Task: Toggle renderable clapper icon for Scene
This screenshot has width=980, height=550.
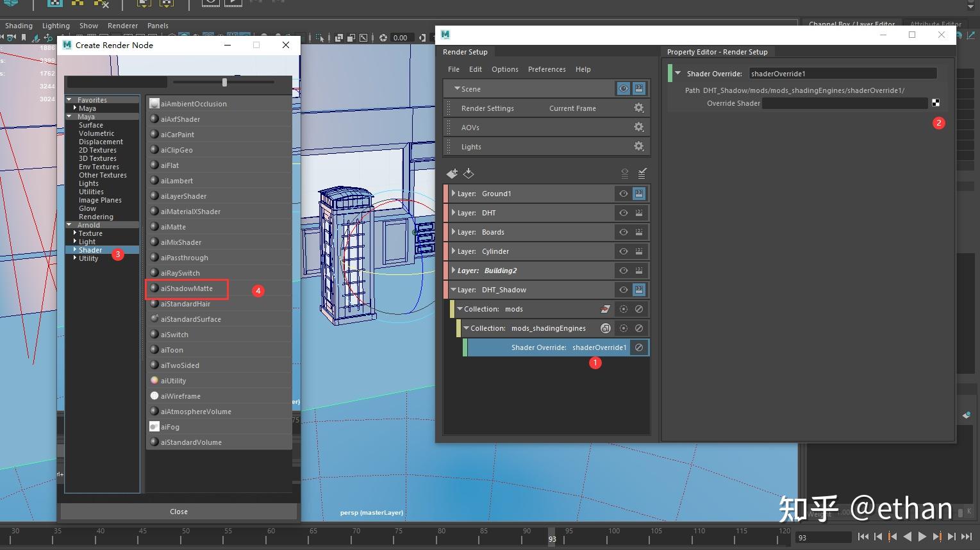Action: [x=639, y=88]
